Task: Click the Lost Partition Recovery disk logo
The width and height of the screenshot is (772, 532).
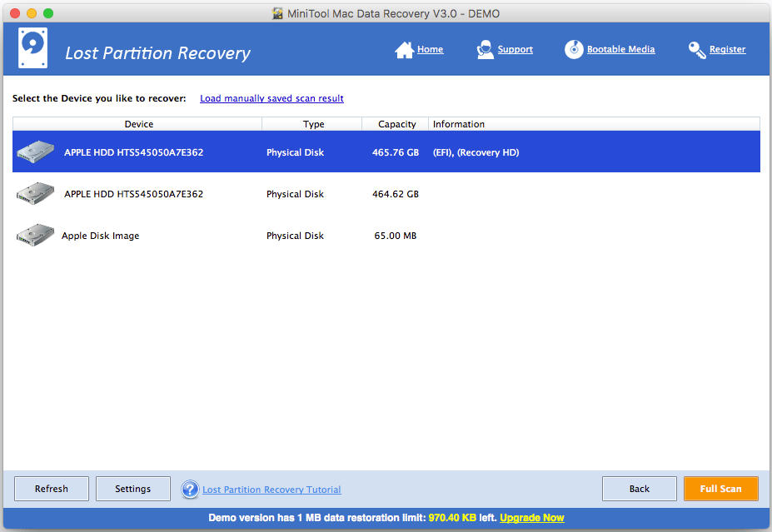Action: pos(33,47)
